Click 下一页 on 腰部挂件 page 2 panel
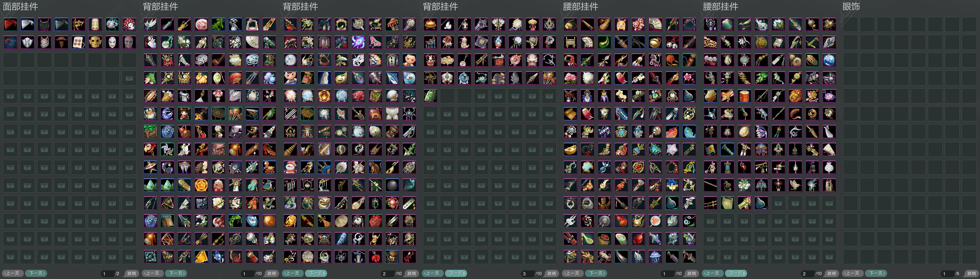 click(736, 273)
